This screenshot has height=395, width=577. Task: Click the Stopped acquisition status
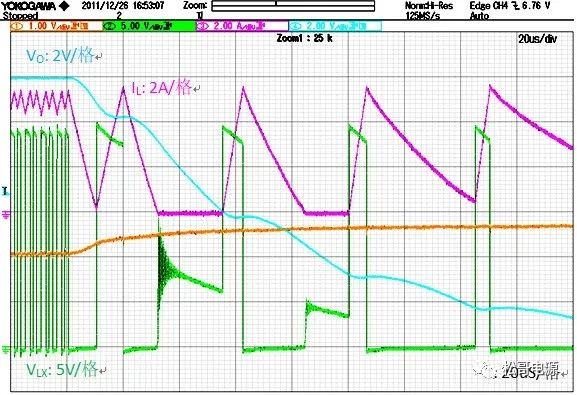21,16
